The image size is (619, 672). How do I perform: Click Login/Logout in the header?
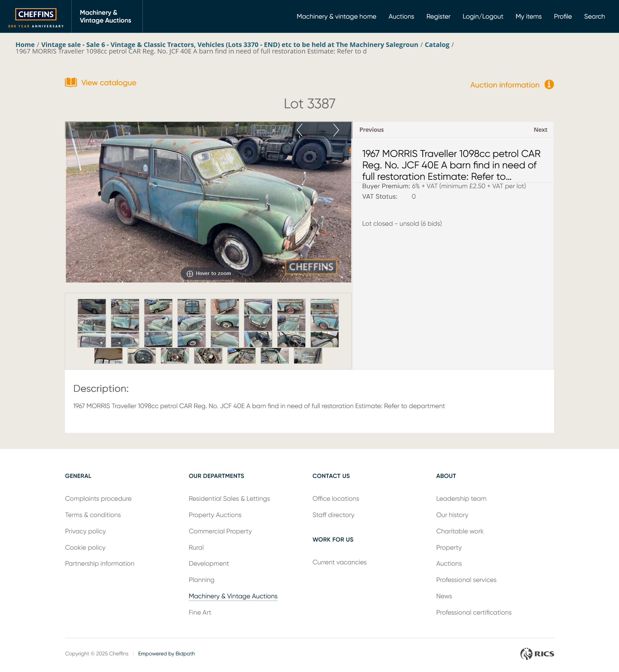tap(482, 16)
